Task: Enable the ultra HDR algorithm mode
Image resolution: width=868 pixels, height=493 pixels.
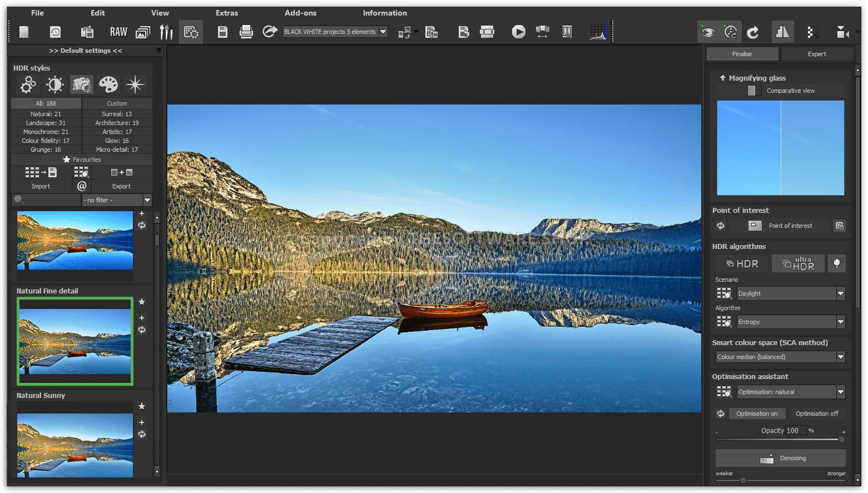Action: (x=798, y=263)
